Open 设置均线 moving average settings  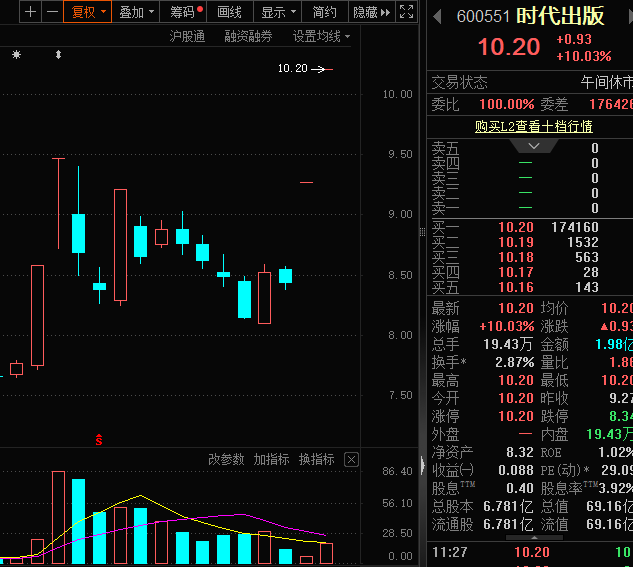[x=321, y=37]
